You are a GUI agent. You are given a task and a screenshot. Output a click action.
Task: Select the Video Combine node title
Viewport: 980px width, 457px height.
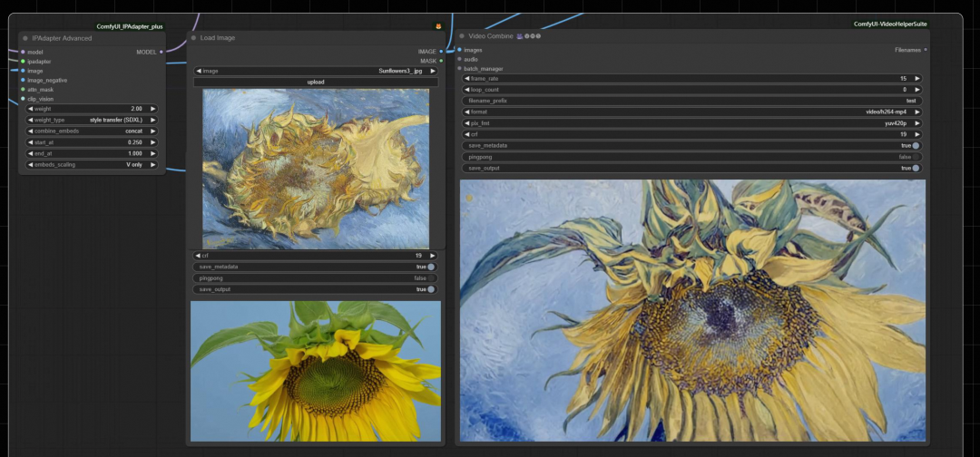491,36
